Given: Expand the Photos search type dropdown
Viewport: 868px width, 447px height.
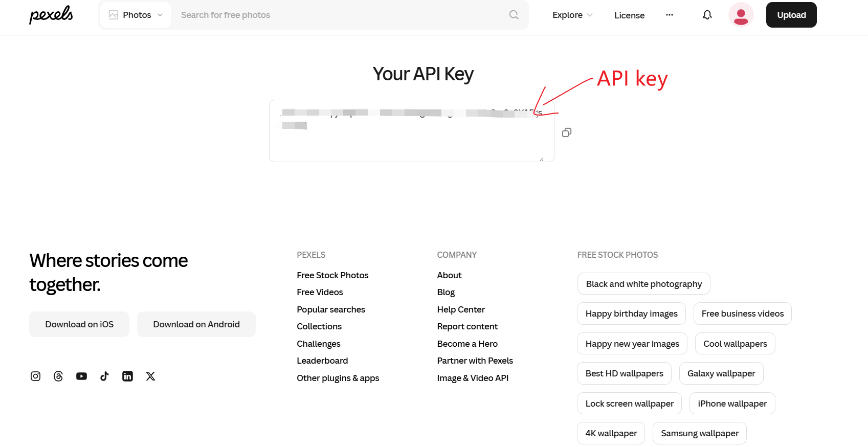Looking at the screenshot, I should (136, 15).
